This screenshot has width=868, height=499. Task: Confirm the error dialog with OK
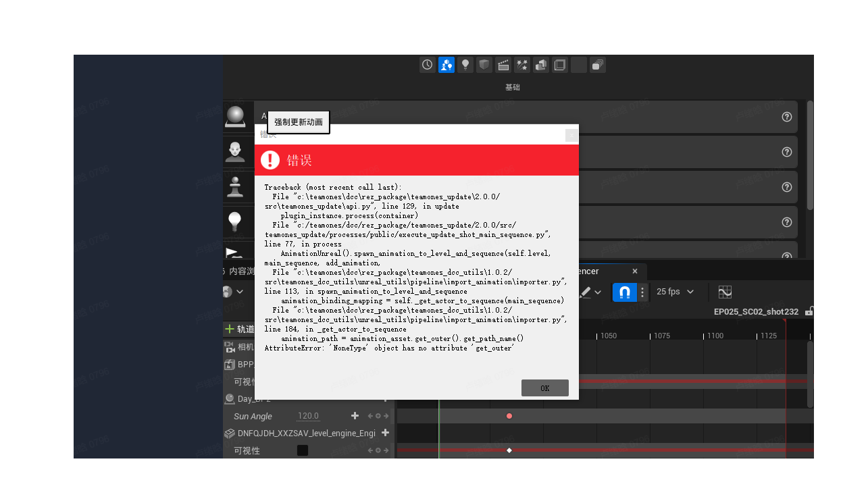point(545,388)
